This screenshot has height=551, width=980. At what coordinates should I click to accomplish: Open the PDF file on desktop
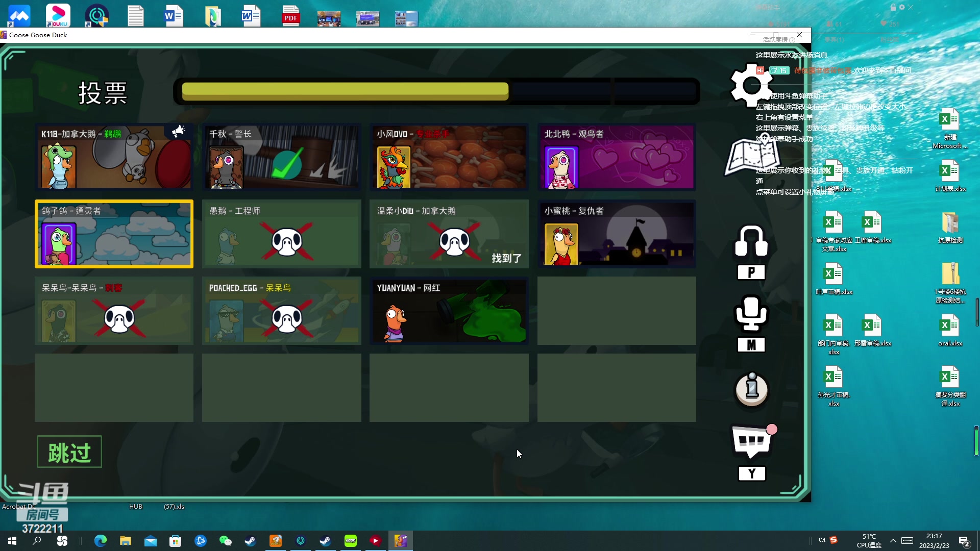click(x=291, y=15)
